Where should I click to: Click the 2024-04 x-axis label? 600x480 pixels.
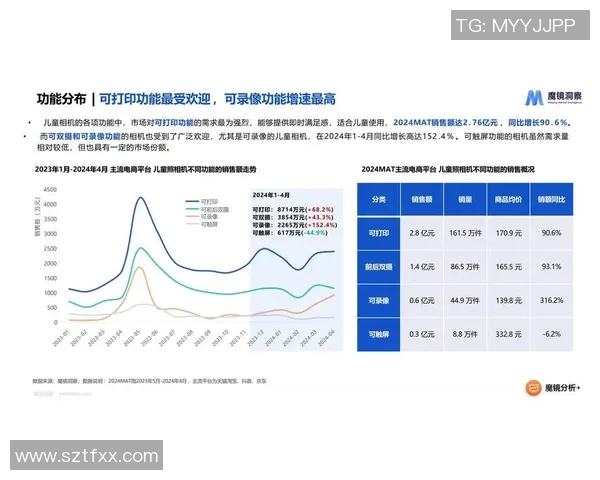[x=326, y=338]
